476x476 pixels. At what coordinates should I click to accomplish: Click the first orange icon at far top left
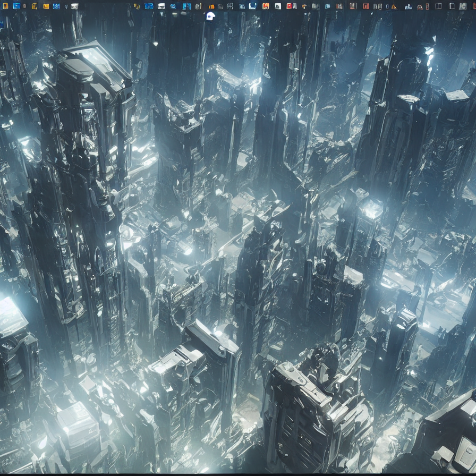tap(5, 6)
